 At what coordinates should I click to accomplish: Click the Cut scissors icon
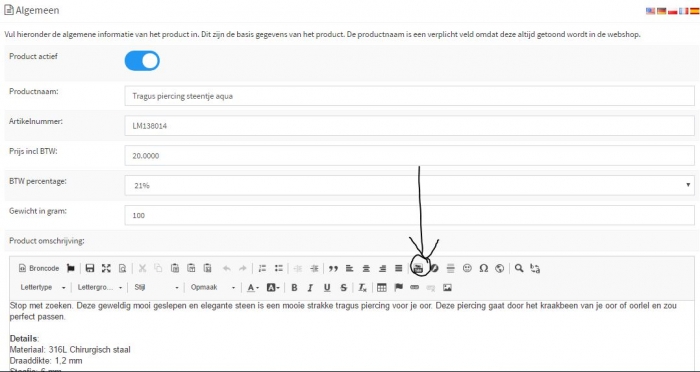(x=142, y=268)
